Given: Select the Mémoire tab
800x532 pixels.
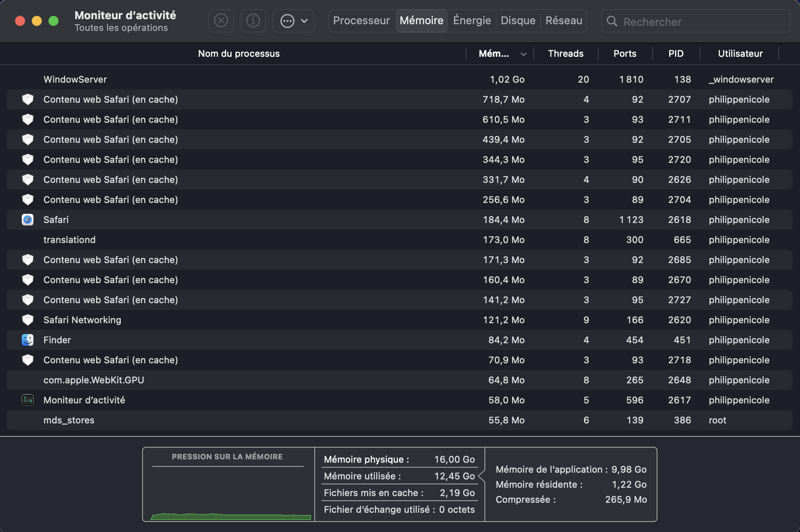Looking at the screenshot, I should pyautogui.click(x=421, y=20).
